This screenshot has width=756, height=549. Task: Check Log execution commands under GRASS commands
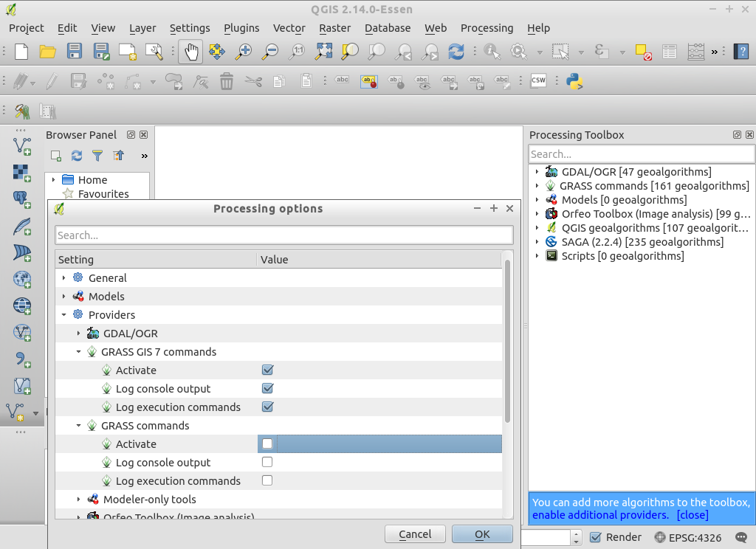[267, 480]
